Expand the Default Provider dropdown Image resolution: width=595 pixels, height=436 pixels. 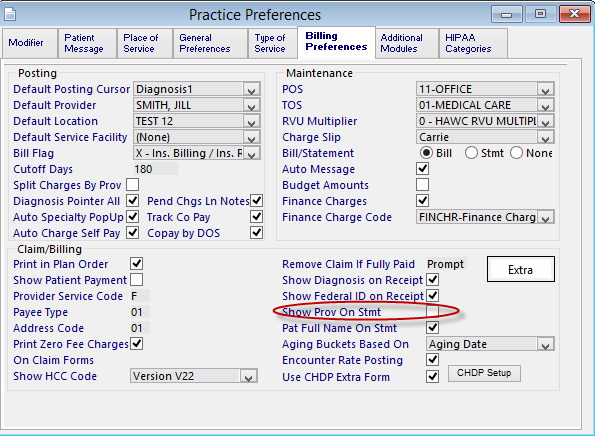point(197,105)
